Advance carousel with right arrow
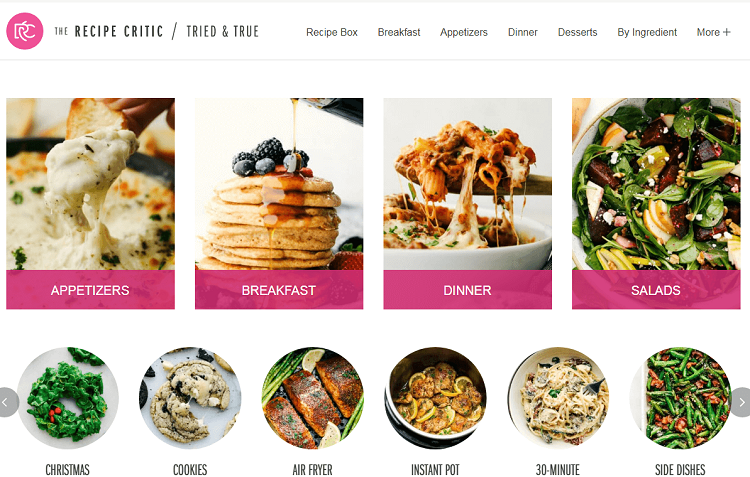 [x=741, y=402]
